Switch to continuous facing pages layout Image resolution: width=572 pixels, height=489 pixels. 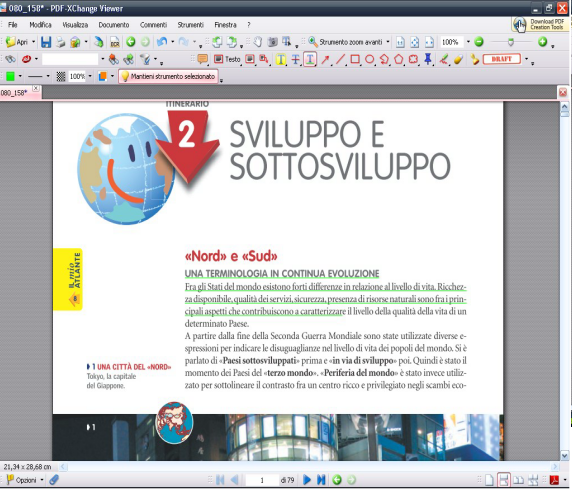point(533,480)
